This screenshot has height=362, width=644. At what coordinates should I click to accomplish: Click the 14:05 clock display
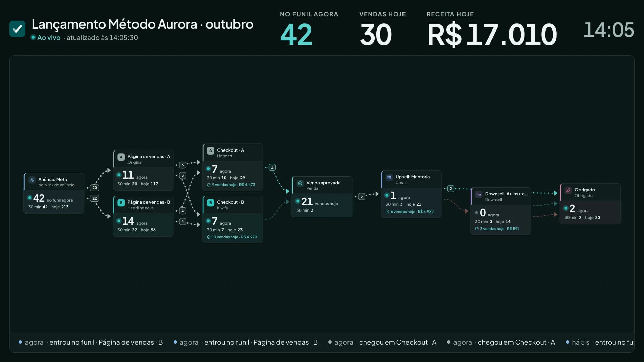click(609, 30)
